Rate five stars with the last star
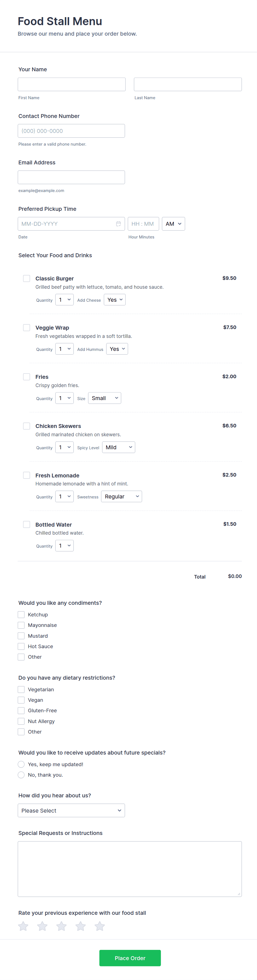This screenshot has width=257, height=980. (100, 926)
